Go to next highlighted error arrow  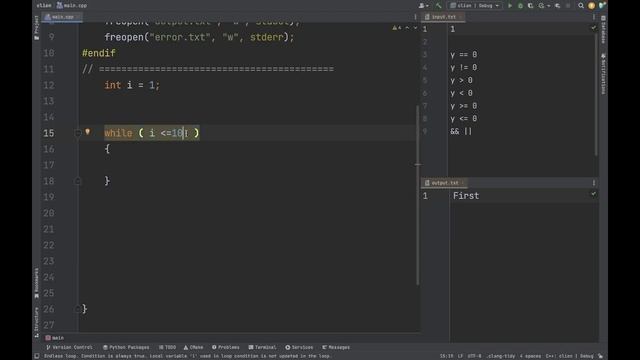point(415,28)
